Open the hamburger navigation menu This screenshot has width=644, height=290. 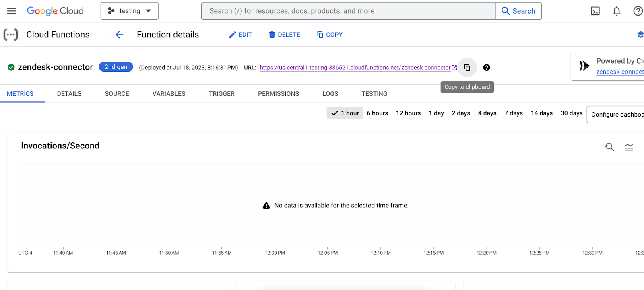pos(12,11)
